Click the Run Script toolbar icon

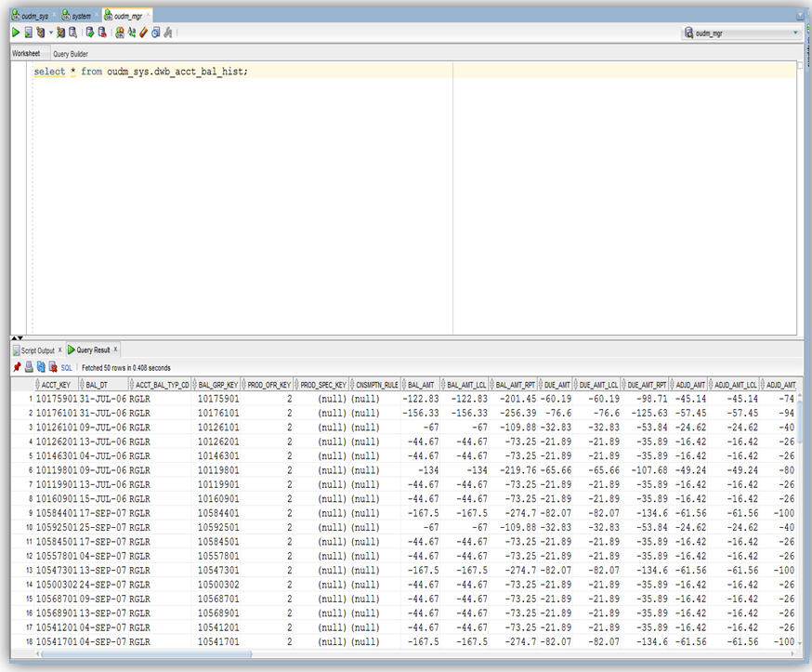pos(28,33)
